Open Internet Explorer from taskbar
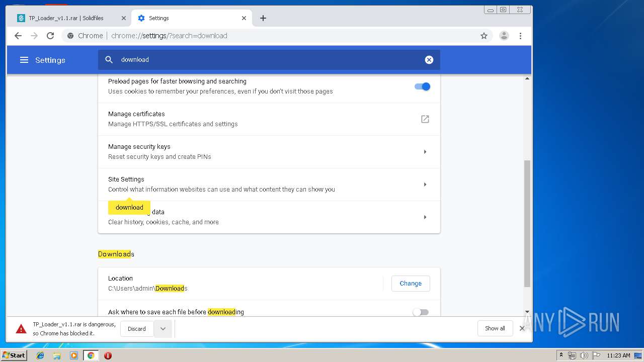 pyautogui.click(x=40, y=355)
